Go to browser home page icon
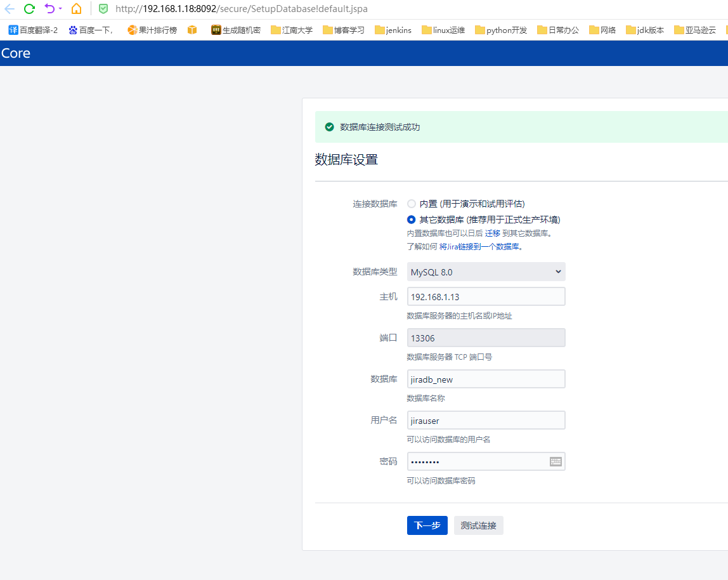 coord(76,8)
